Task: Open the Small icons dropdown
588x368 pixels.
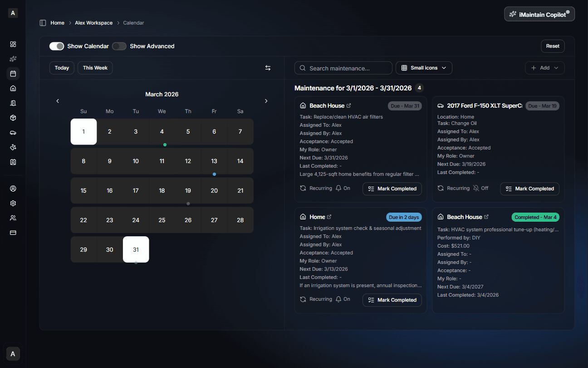Action: pyautogui.click(x=423, y=68)
